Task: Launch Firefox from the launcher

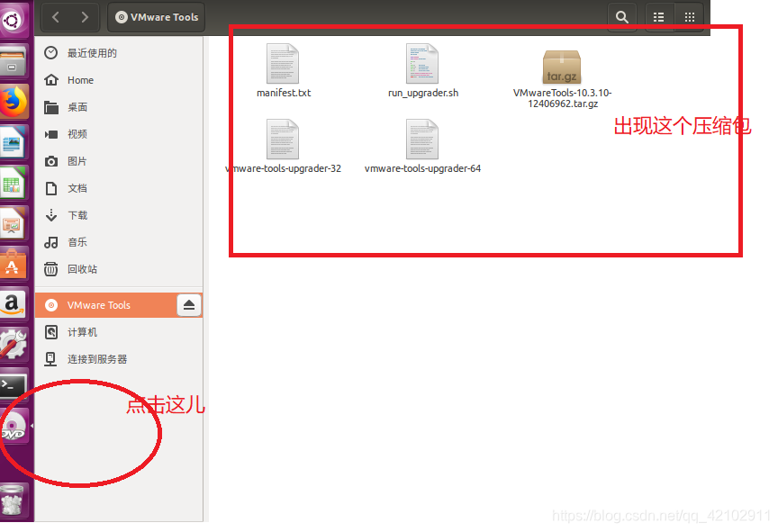Action: [x=14, y=101]
